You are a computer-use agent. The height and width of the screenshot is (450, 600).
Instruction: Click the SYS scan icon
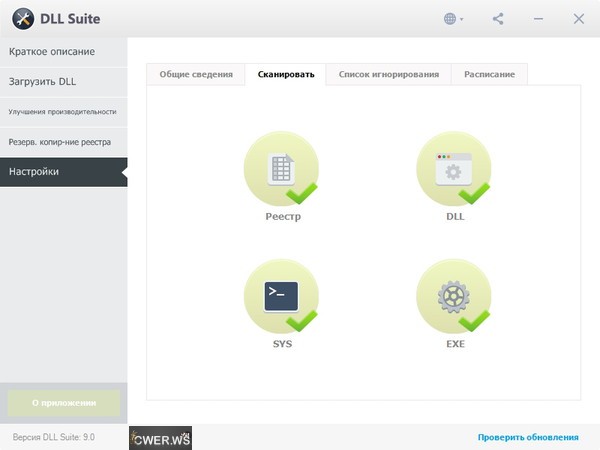pyautogui.click(x=281, y=297)
